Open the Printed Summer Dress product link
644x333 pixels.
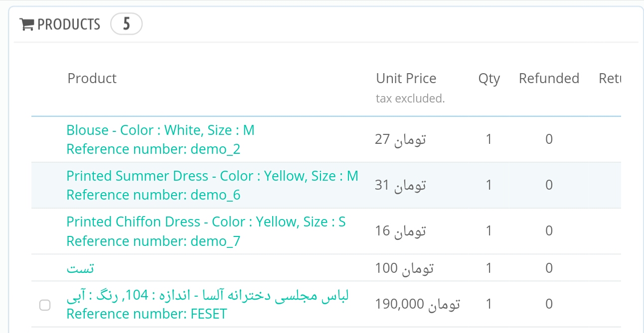pyautogui.click(x=212, y=176)
